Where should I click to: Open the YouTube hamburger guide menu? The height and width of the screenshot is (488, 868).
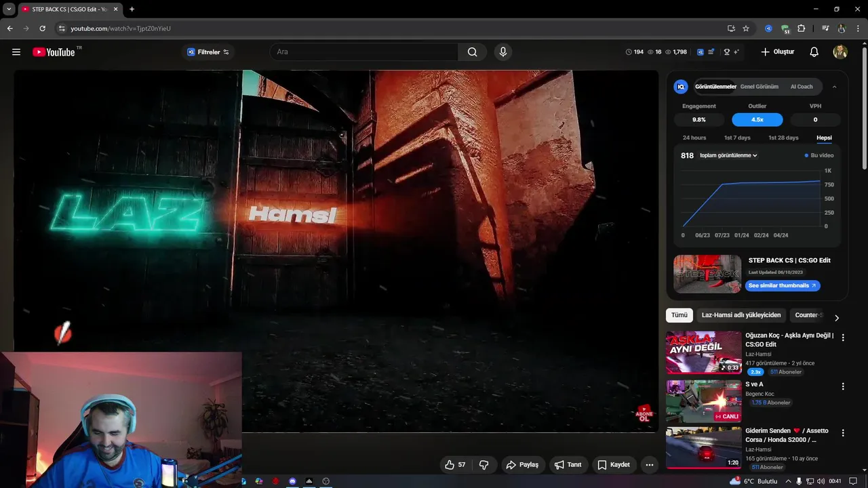(x=16, y=52)
